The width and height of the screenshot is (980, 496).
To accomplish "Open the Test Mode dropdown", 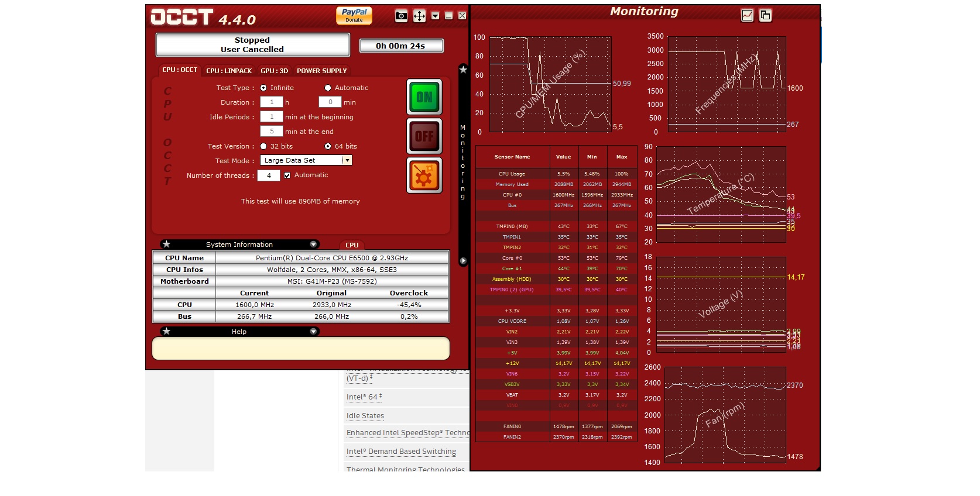I will (x=306, y=160).
